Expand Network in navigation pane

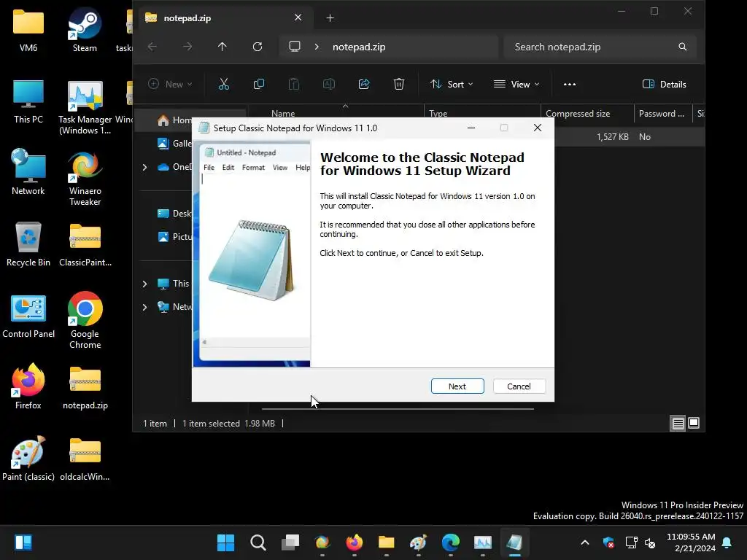pyautogui.click(x=144, y=307)
